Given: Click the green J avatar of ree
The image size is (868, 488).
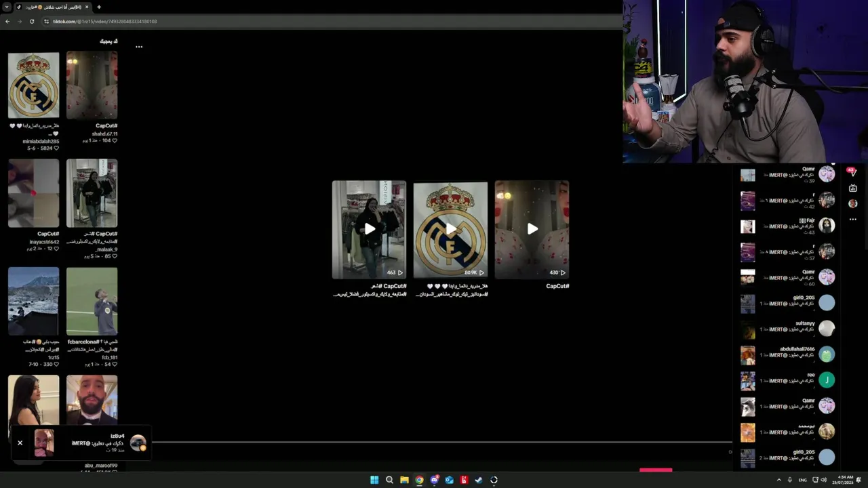Looking at the screenshot, I should point(827,380).
